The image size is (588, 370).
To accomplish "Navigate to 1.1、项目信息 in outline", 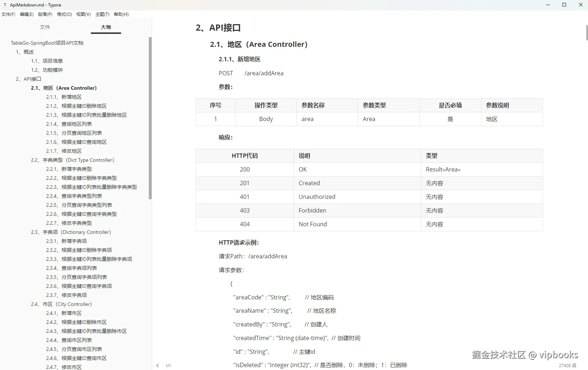I will click(47, 61).
